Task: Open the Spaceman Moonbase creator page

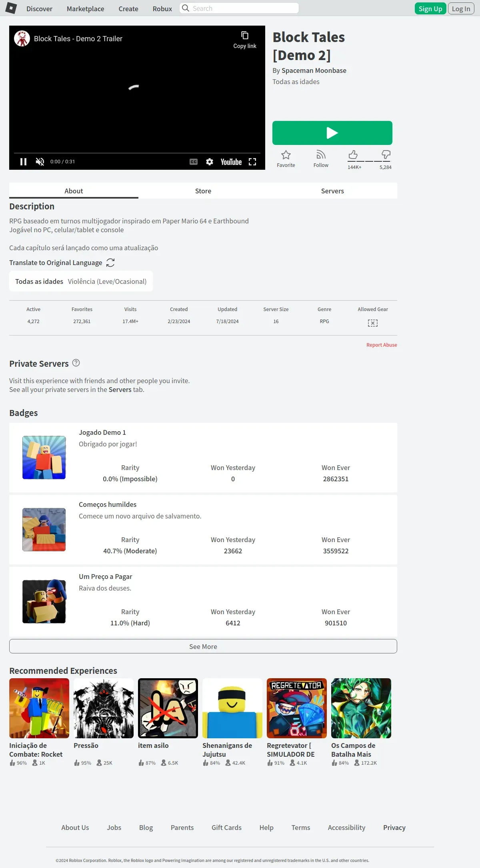Action: pos(314,70)
